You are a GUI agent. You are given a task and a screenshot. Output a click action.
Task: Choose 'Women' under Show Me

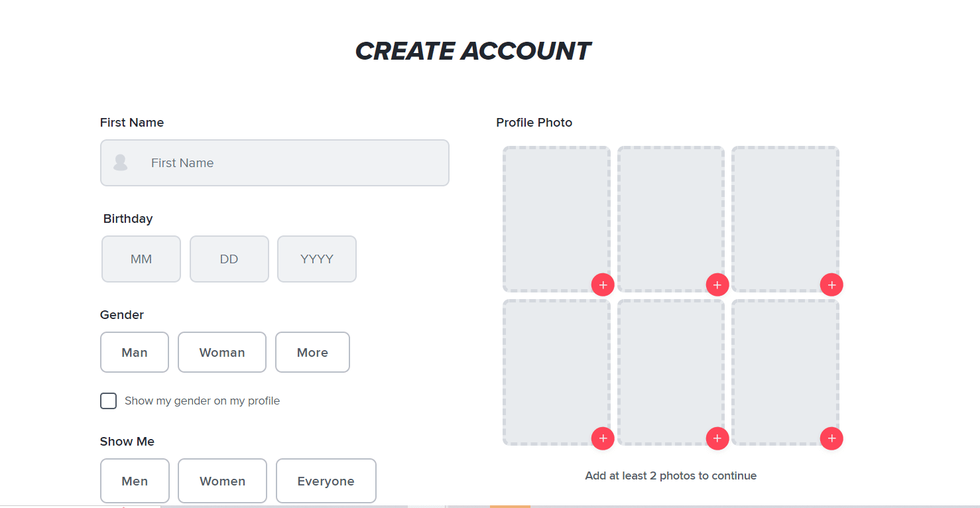pos(222,481)
